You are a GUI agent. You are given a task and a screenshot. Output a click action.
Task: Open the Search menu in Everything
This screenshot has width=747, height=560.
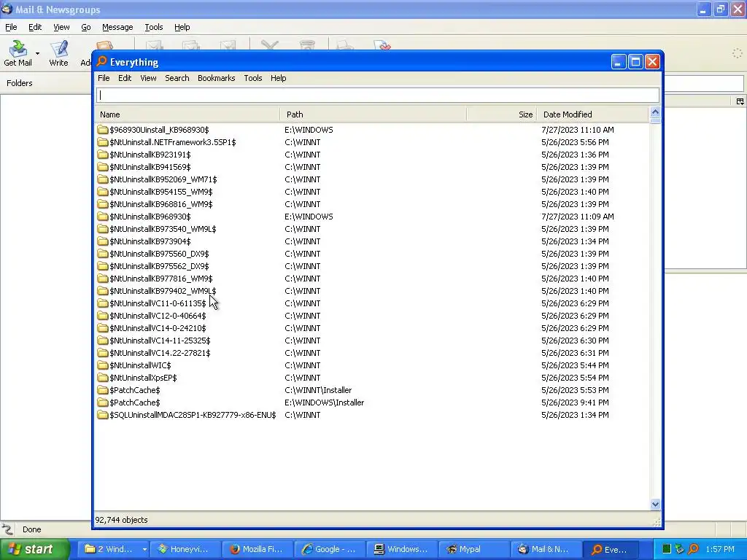pyautogui.click(x=177, y=78)
